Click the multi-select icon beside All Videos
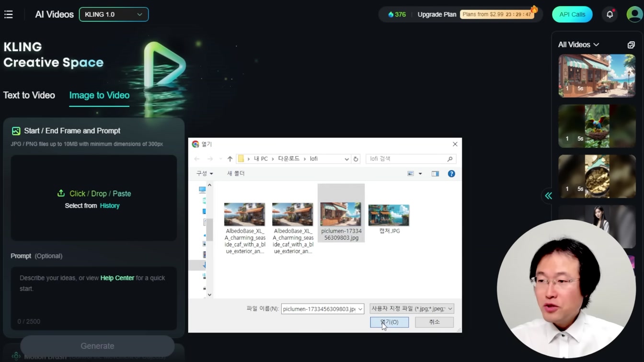This screenshot has height=362, width=644. (631, 45)
